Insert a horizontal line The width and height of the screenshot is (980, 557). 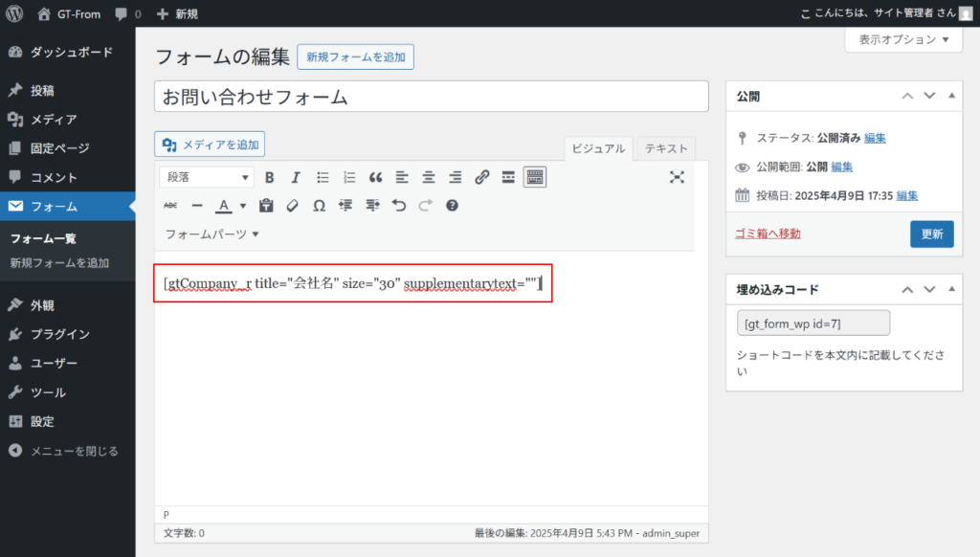coord(197,205)
